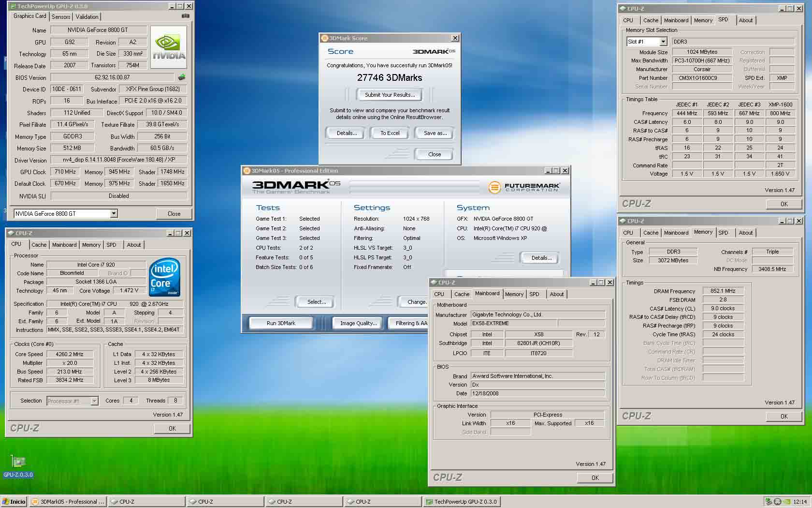Click motherboard Model field EX58-EXTREME
This screenshot has height=508, width=812.
pos(513,323)
